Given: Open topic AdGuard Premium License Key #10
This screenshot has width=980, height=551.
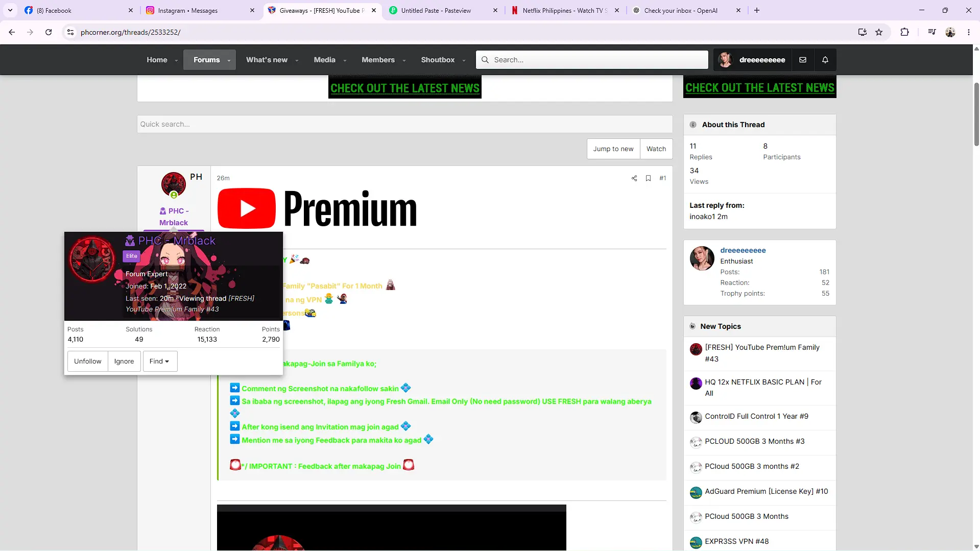Looking at the screenshot, I should pos(766,491).
